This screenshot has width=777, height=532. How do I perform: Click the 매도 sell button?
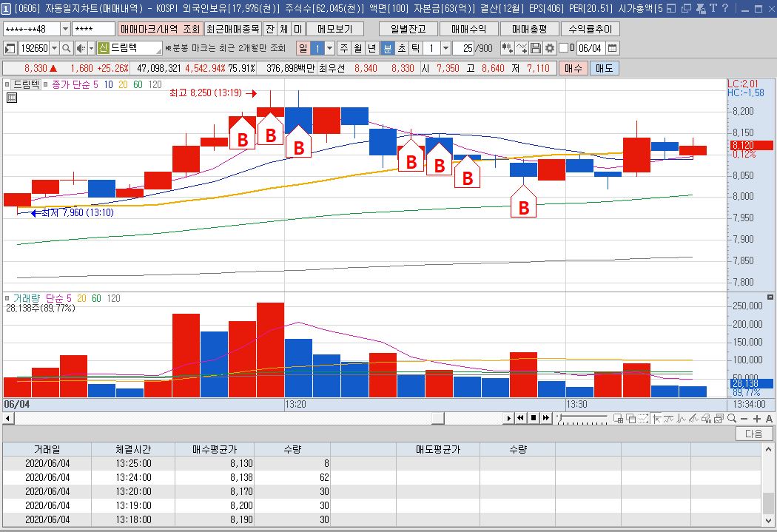(x=604, y=68)
